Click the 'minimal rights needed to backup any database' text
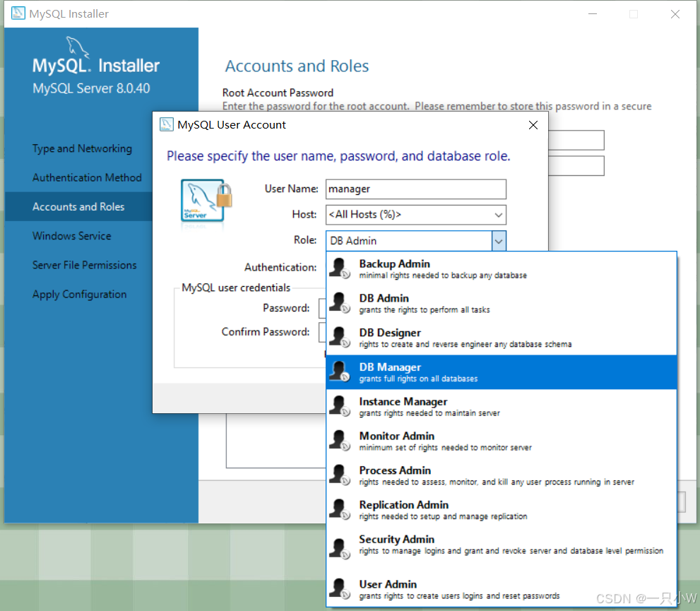Viewport: 700px width, 611px height. tap(443, 275)
